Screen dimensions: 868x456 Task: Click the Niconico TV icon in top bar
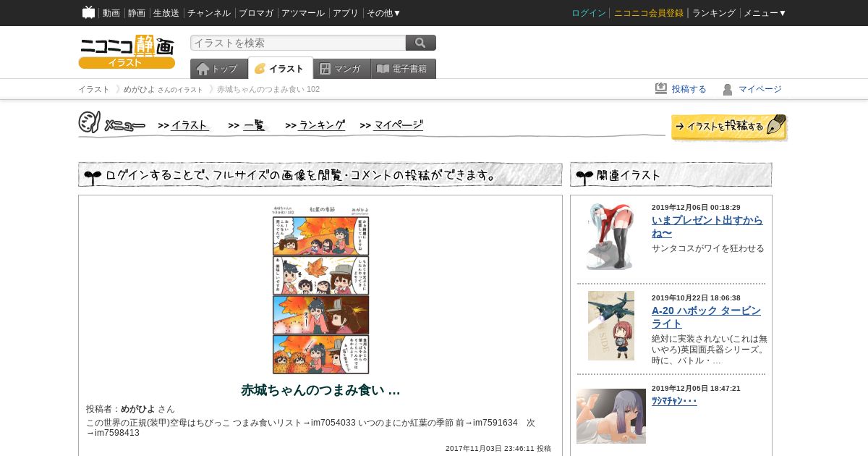click(x=88, y=12)
